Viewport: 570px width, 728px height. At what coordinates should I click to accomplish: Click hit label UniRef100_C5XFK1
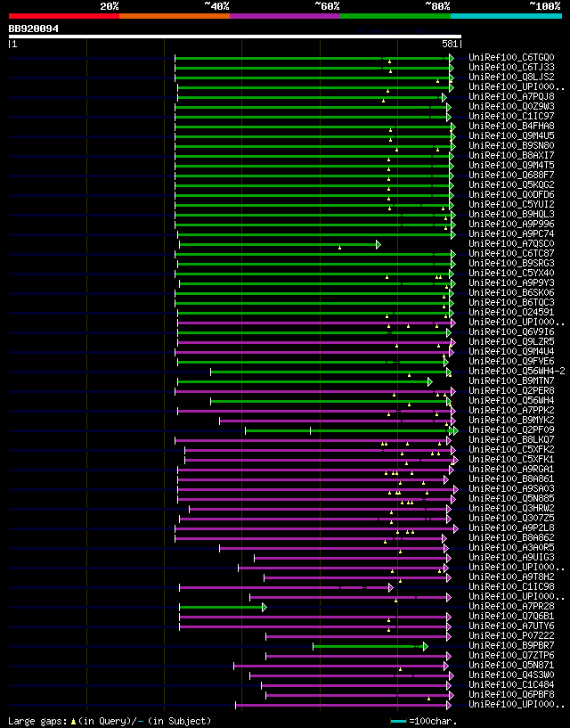pos(511,459)
